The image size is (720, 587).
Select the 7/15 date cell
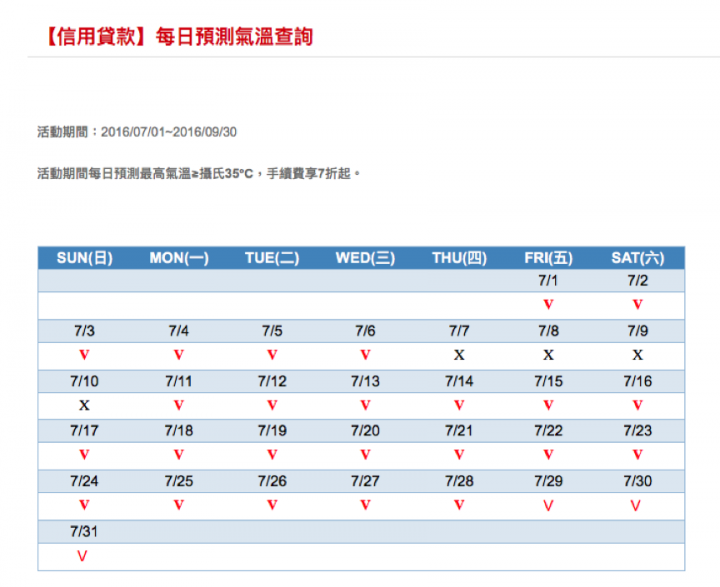[549, 381]
